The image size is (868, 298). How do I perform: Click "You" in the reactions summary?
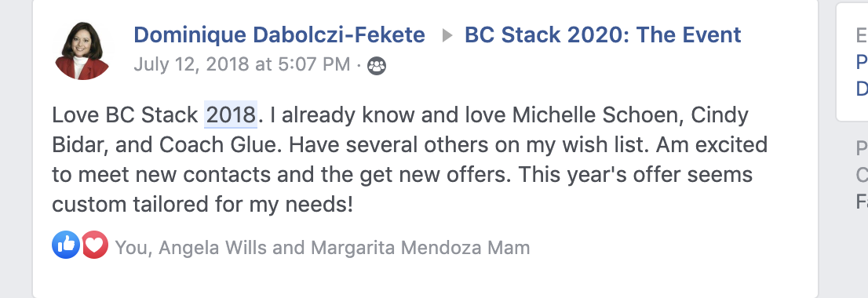(x=131, y=247)
